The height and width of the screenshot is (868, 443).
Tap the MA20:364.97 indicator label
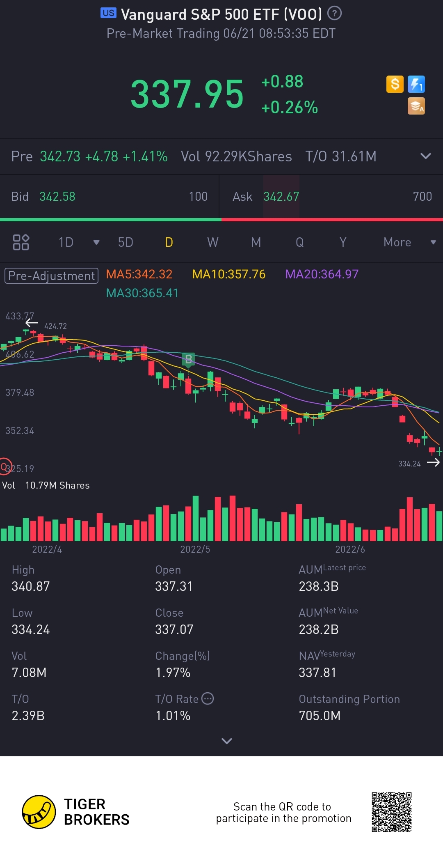pyautogui.click(x=322, y=274)
